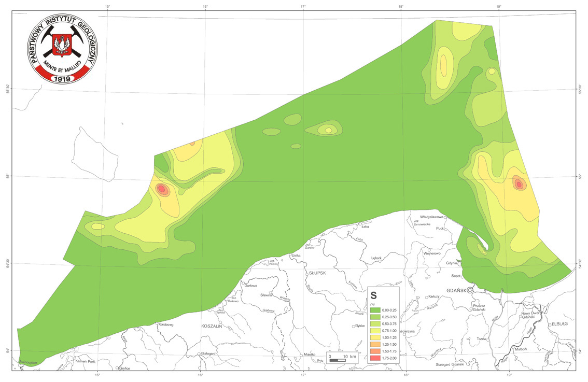Viewport: 588px width, 382px height.
Task: Click the red hotspot west of 16° longitude
Action: tap(161, 188)
